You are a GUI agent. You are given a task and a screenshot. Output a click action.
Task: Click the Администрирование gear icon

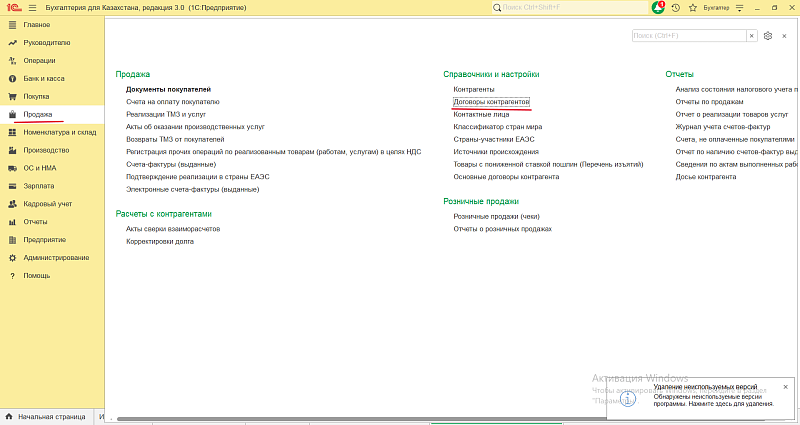pyautogui.click(x=13, y=258)
